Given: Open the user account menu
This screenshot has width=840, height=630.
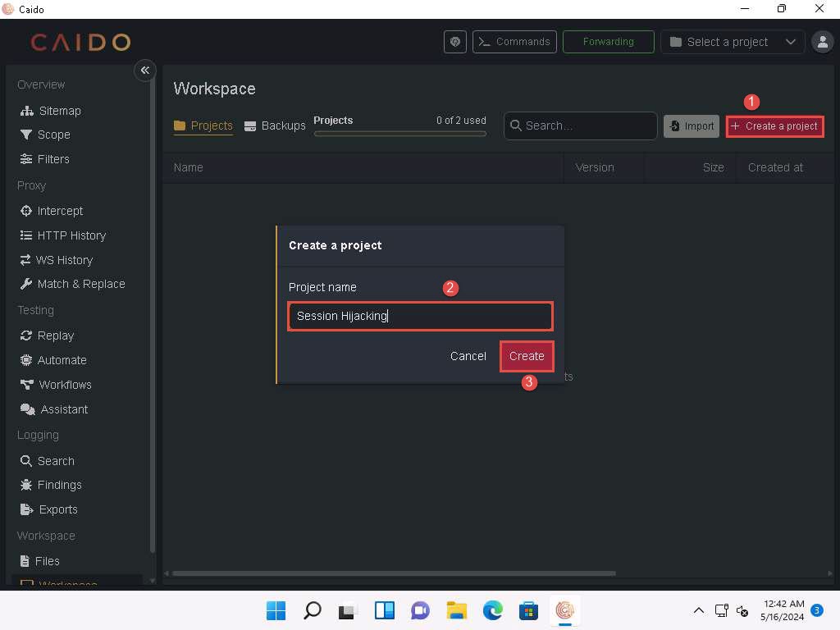Looking at the screenshot, I should (821, 42).
